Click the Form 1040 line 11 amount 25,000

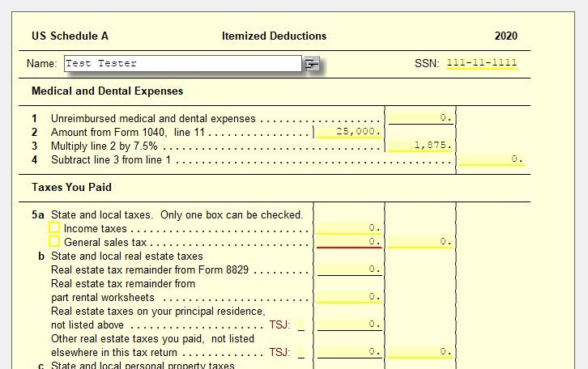coord(349,132)
